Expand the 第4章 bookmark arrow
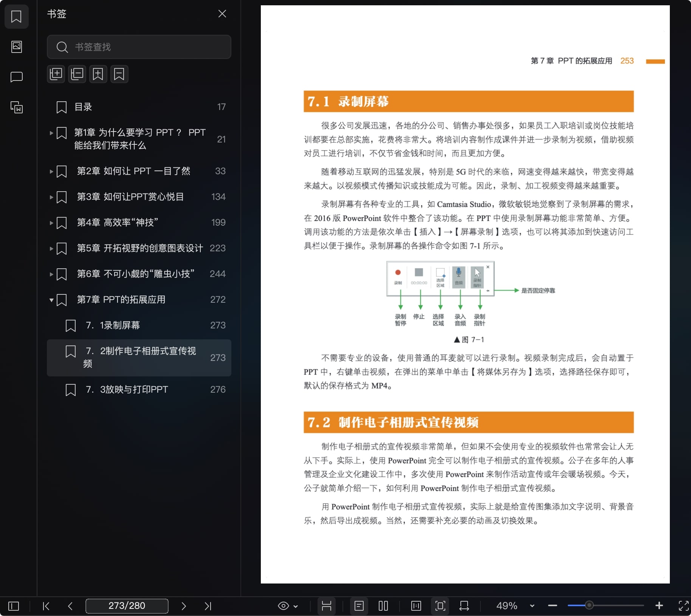This screenshot has width=691, height=616. (x=51, y=223)
